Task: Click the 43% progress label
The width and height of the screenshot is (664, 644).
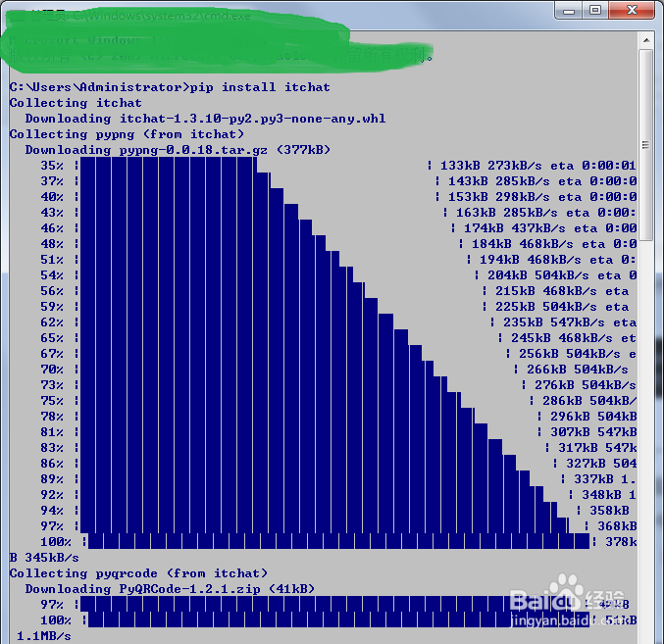Action: pyautogui.click(x=52, y=213)
